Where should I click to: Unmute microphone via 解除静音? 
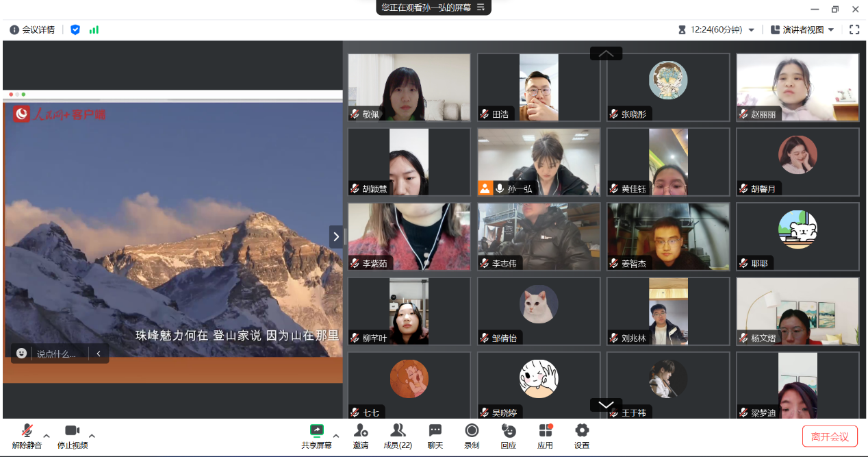coord(27,431)
